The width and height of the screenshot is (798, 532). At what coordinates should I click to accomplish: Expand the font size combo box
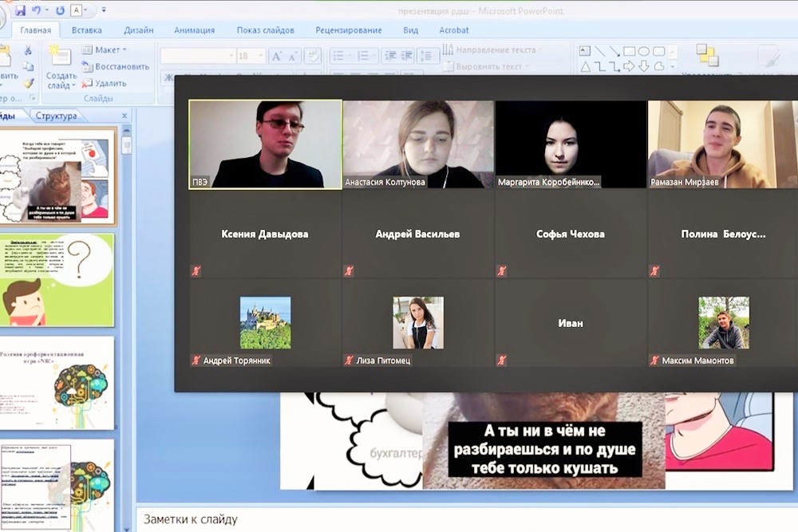pos(261,56)
